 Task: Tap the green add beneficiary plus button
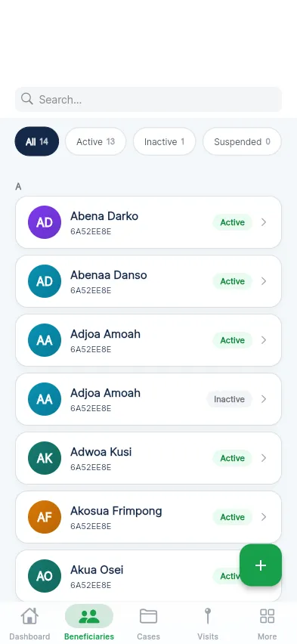click(261, 565)
